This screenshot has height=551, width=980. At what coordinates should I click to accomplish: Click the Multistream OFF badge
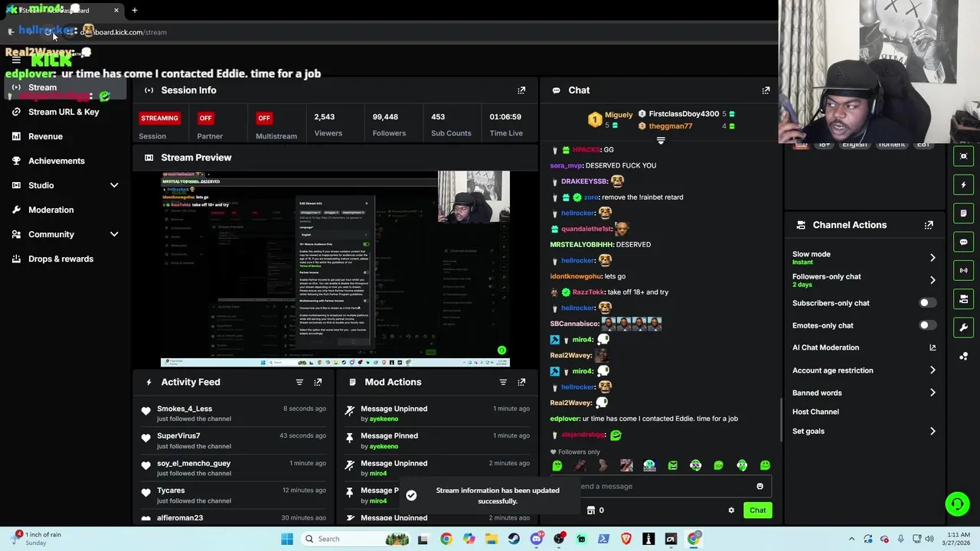coord(264,118)
